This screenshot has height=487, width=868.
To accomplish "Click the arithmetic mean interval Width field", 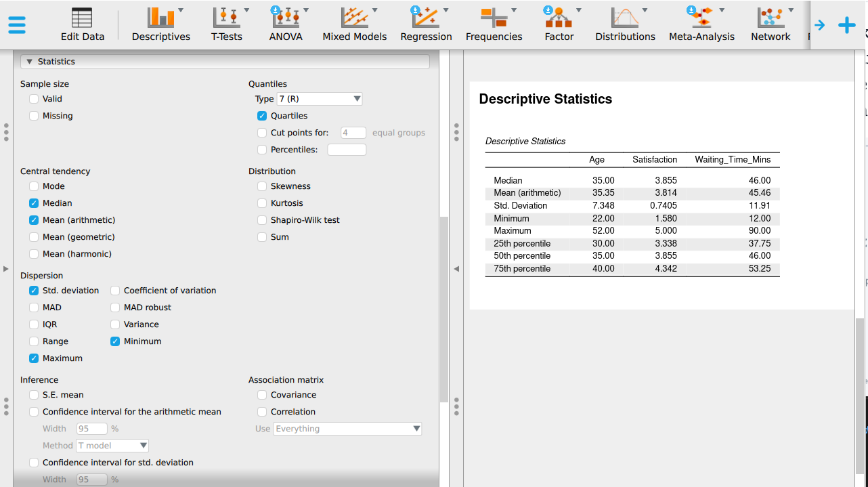I will pos(92,429).
